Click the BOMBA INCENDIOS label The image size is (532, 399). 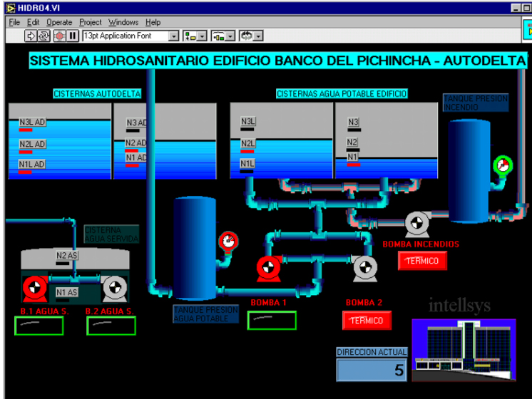pyautogui.click(x=421, y=244)
